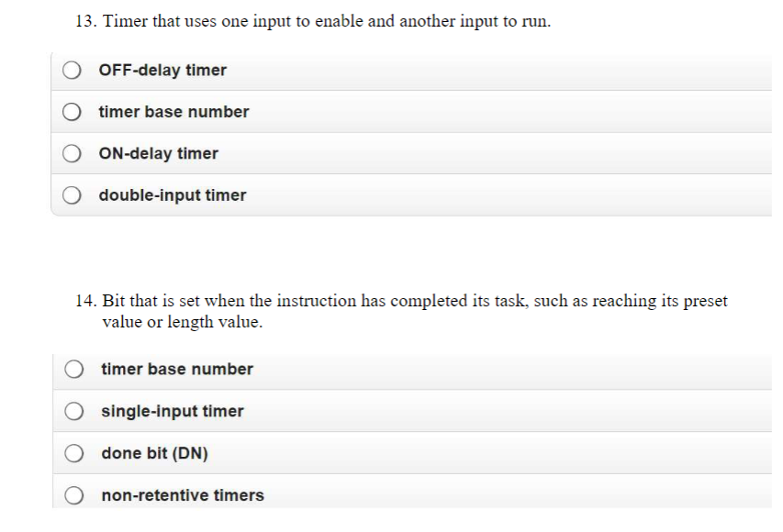Click the single-input timer answer label
The width and height of the screenshot is (783, 532).
[172, 411]
